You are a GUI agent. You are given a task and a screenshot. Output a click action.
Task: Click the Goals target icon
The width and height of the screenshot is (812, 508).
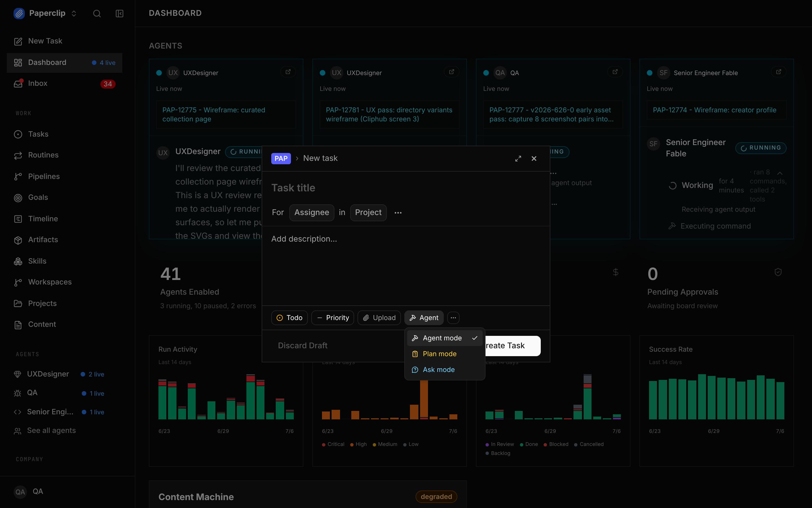point(18,198)
